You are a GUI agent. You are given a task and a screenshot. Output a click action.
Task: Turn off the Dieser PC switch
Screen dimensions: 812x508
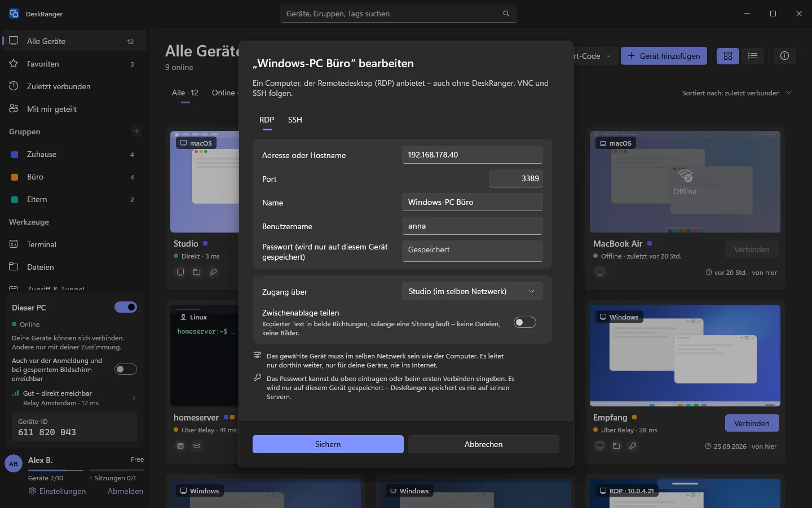click(x=126, y=307)
